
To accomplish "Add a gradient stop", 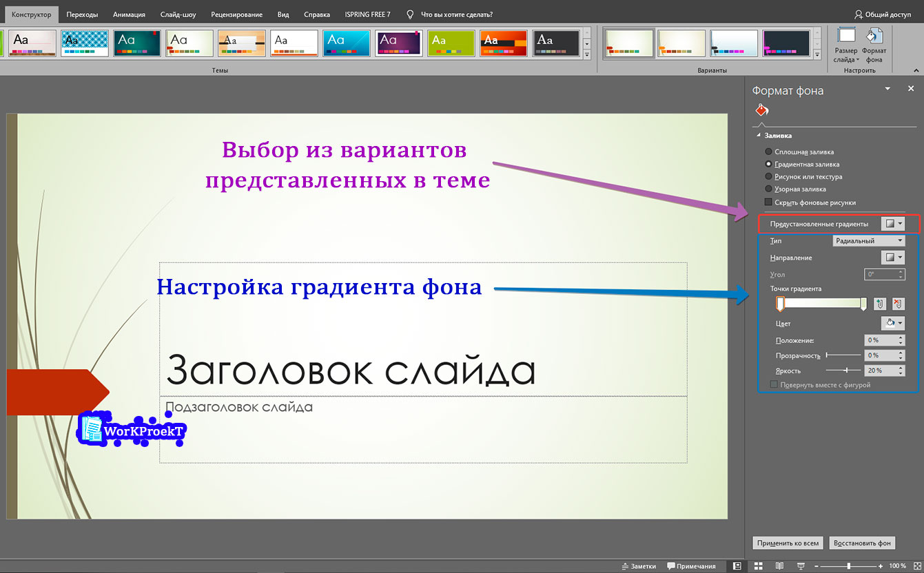I will tap(880, 304).
